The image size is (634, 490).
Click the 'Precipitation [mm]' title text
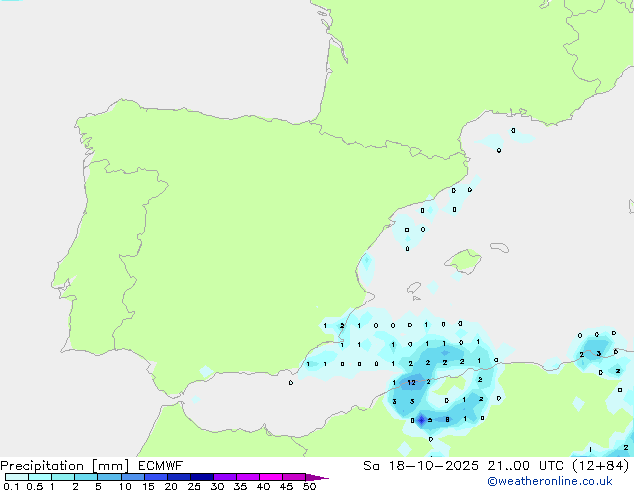pyautogui.click(x=64, y=466)
